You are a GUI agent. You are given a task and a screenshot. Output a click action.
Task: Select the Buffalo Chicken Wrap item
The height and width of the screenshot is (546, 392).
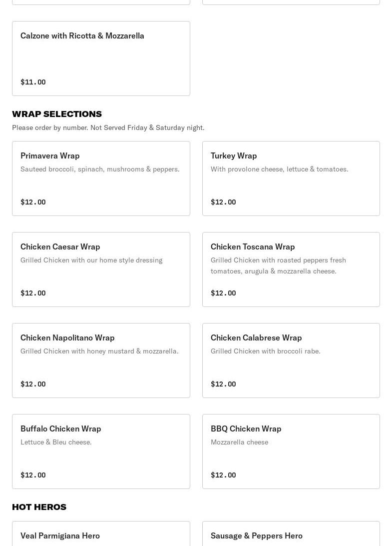[101, 451]
